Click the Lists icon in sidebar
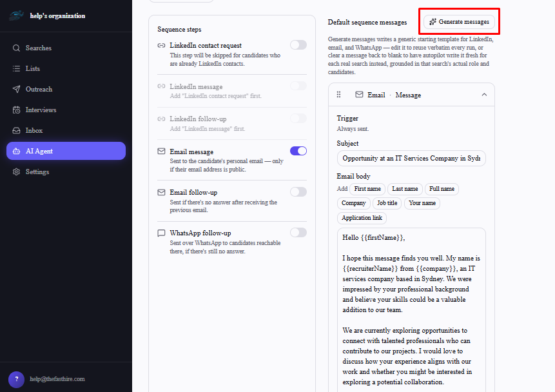555x392 pixels. click(16, 68)
